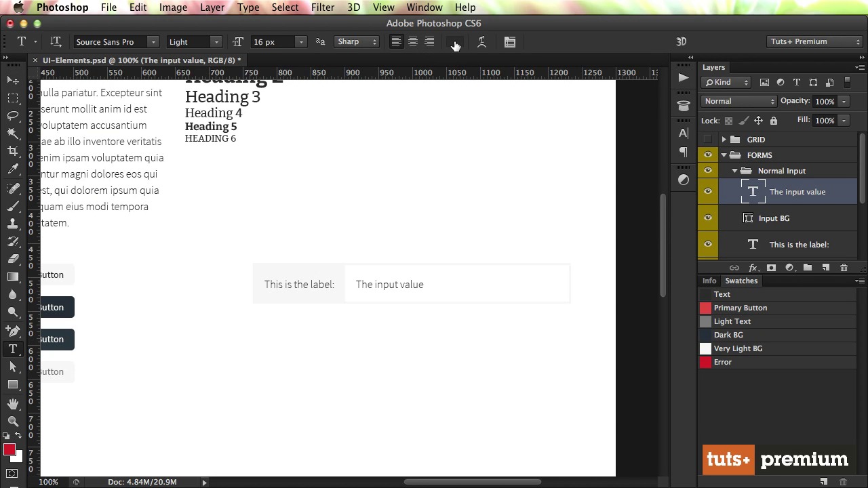The width and height of the screenshot is (868, 488).
Task: Open the Character and Paragraph panel toggle
Action: (510, 42)
